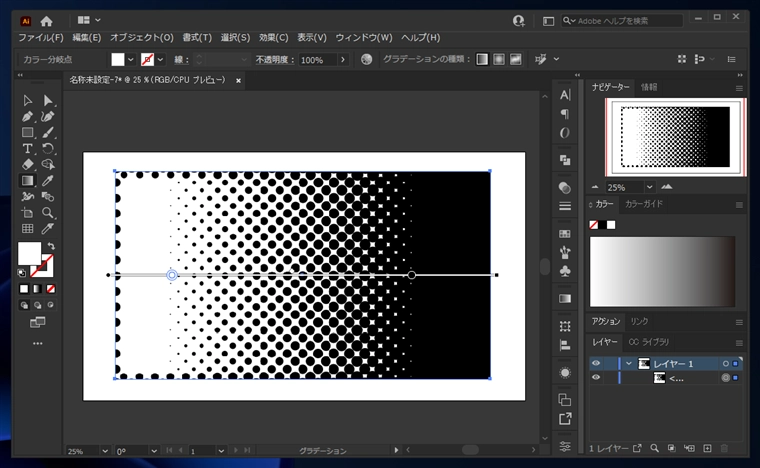
Task: Open the stroke color dropdown in control bar
Action: click(160, 60)
